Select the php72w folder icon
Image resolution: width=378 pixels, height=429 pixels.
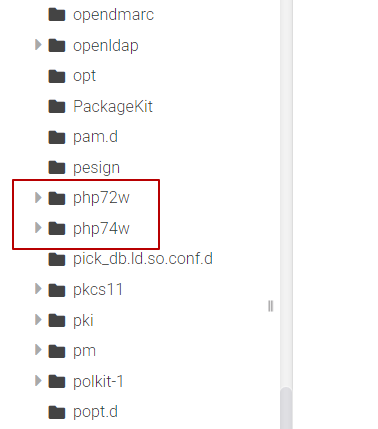[57, 198]
